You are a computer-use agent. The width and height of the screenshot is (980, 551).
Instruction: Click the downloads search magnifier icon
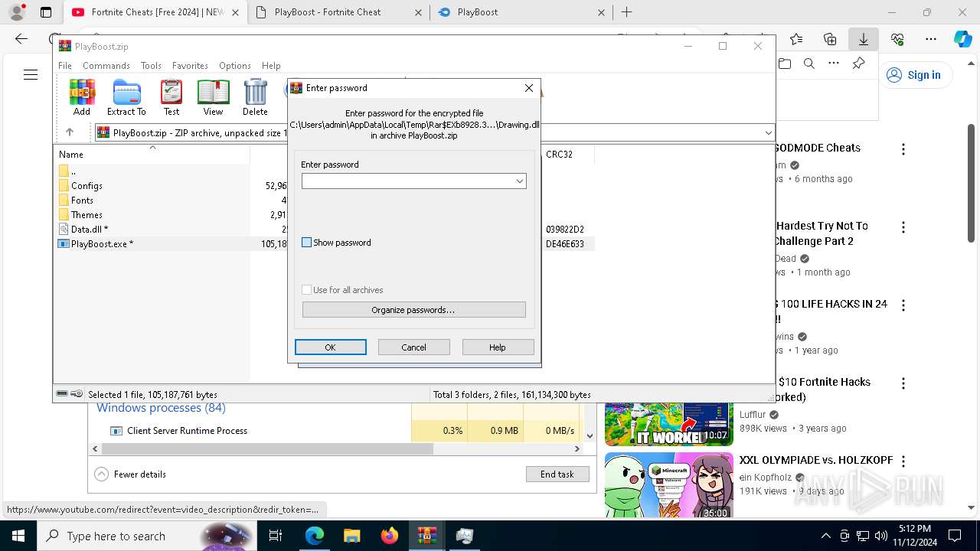tap(809, 64)
